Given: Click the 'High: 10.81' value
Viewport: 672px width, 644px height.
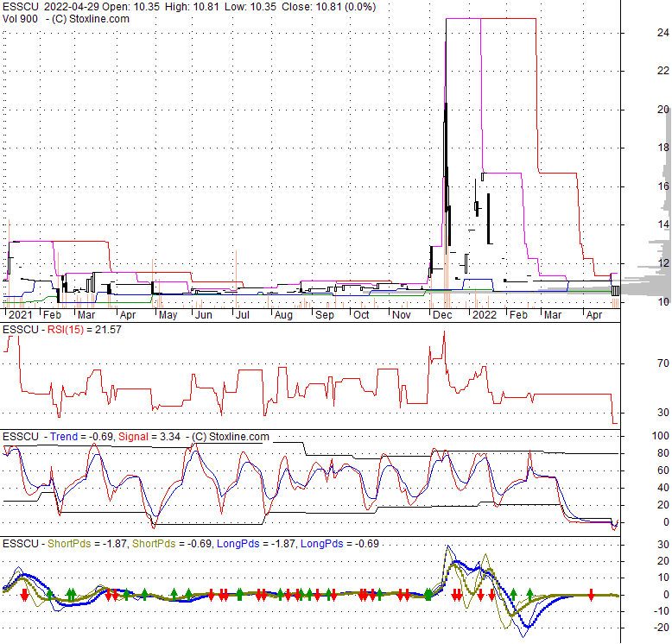Looking at the screenshot, I should point(192,7).
